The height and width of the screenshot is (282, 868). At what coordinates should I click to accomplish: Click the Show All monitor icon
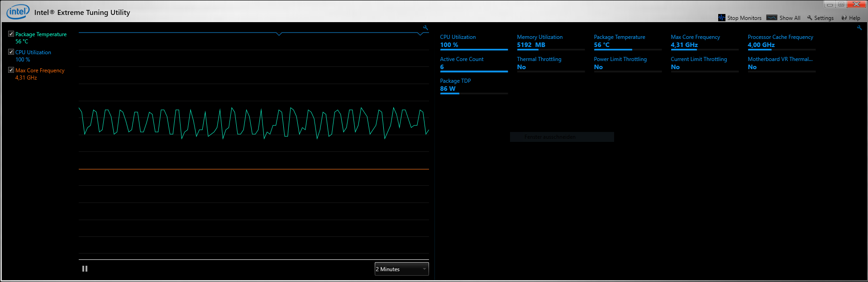pyautogui.click(x=772, y=18)
